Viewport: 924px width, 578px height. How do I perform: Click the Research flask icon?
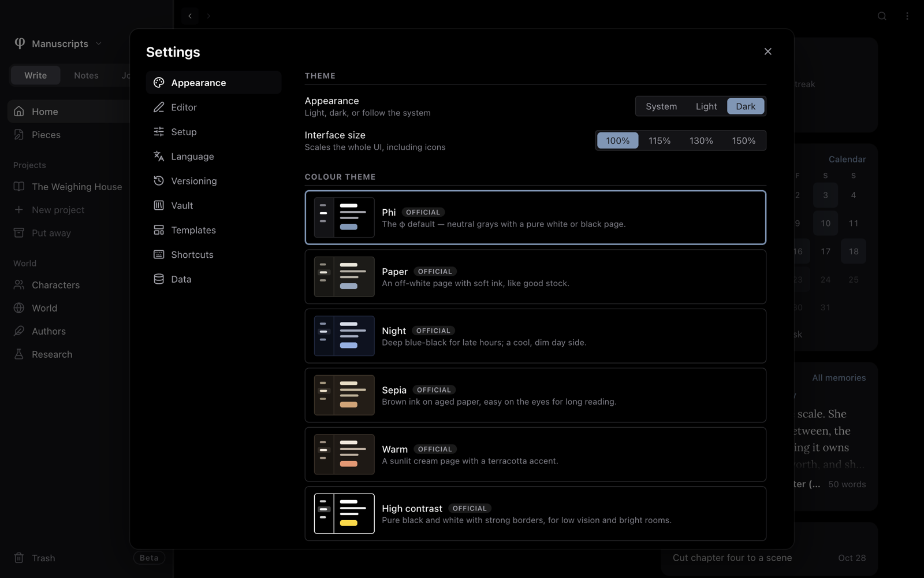tap(19, 354)
